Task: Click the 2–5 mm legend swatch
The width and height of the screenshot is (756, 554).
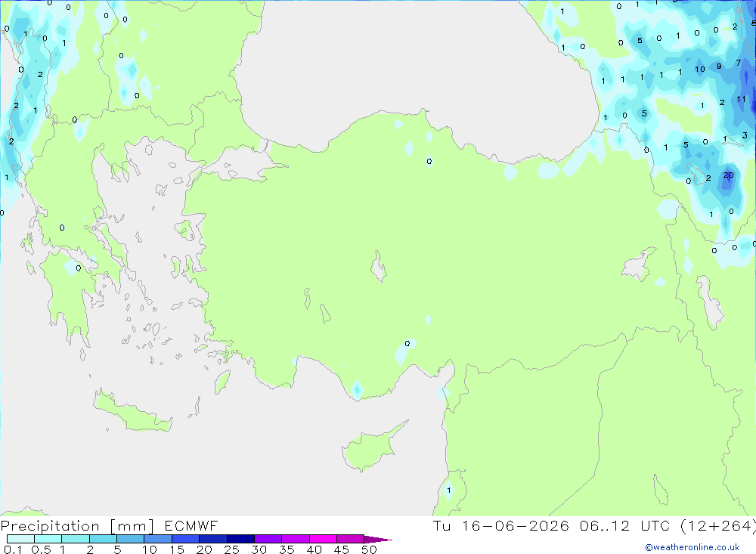Action: (x=103, y=539)
